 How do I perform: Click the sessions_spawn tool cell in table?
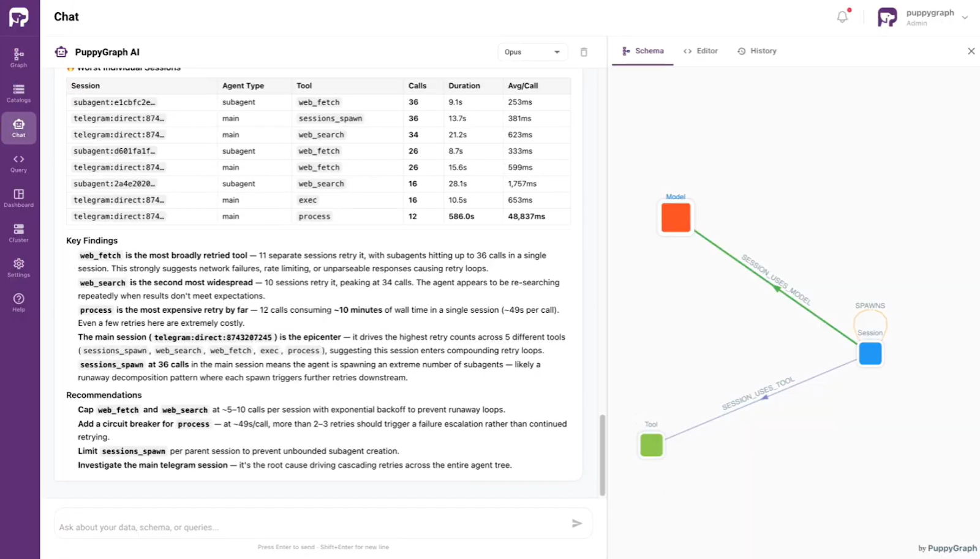click(330, 119)
